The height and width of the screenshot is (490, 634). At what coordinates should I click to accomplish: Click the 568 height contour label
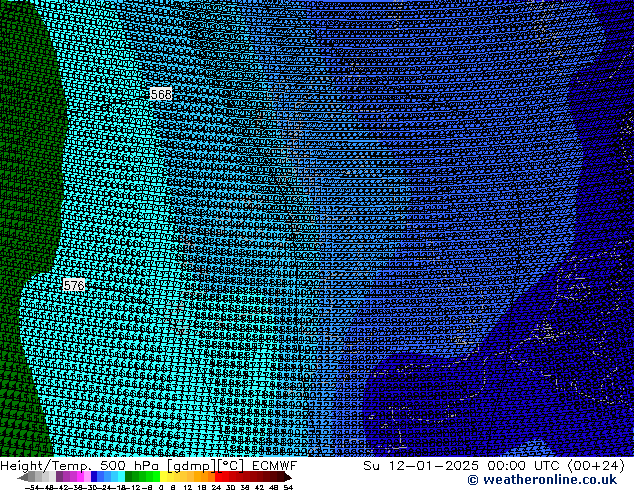(161, 94)
